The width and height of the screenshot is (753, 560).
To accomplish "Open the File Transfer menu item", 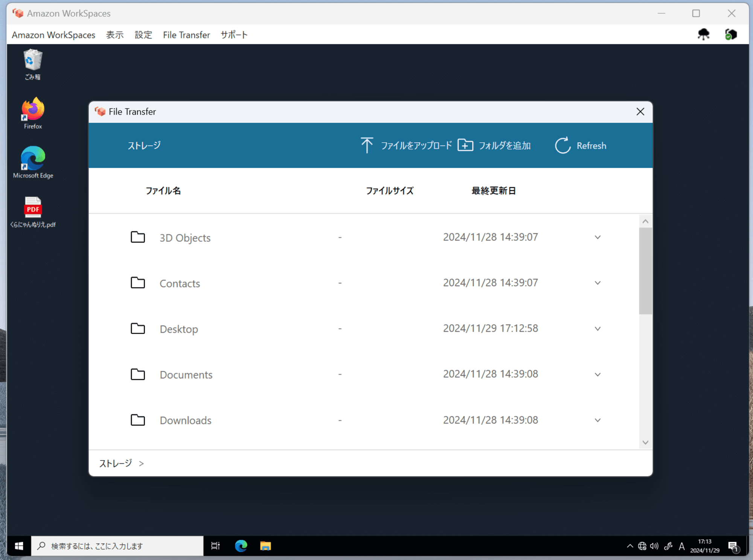I will point(186,35).
